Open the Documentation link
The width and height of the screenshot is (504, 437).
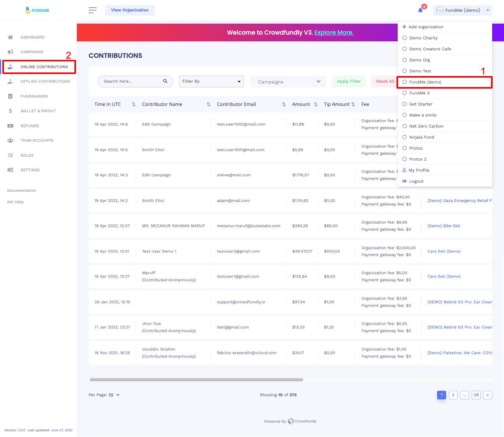[x=22, y=191]
